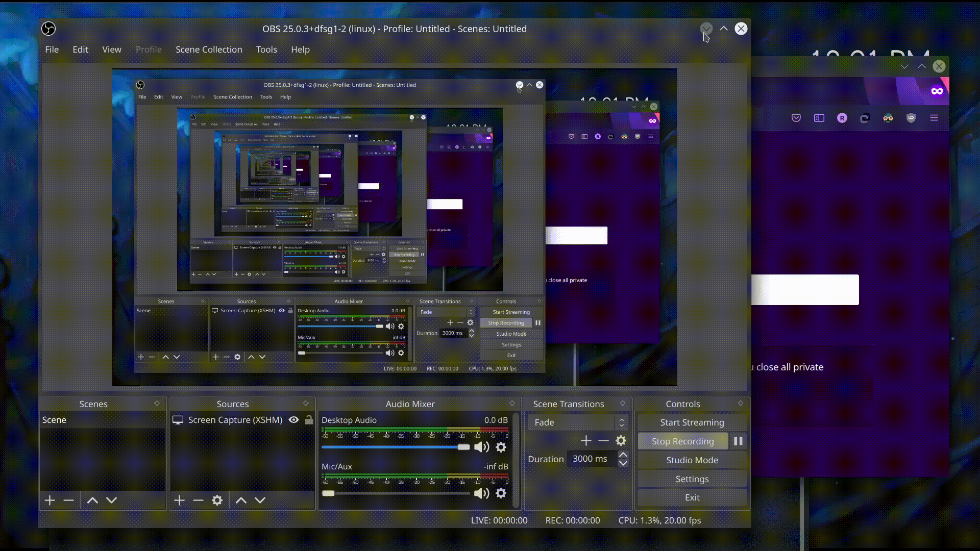Click the LIVE: 00:00:00 status text
This screenshot has width=980, height=551.
(499, 520)
